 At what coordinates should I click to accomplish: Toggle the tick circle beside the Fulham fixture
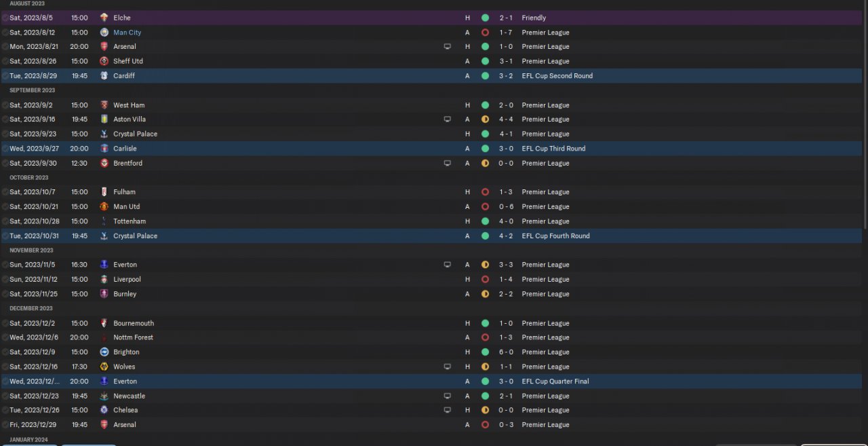pyautogui.click(x=5, y=192)
